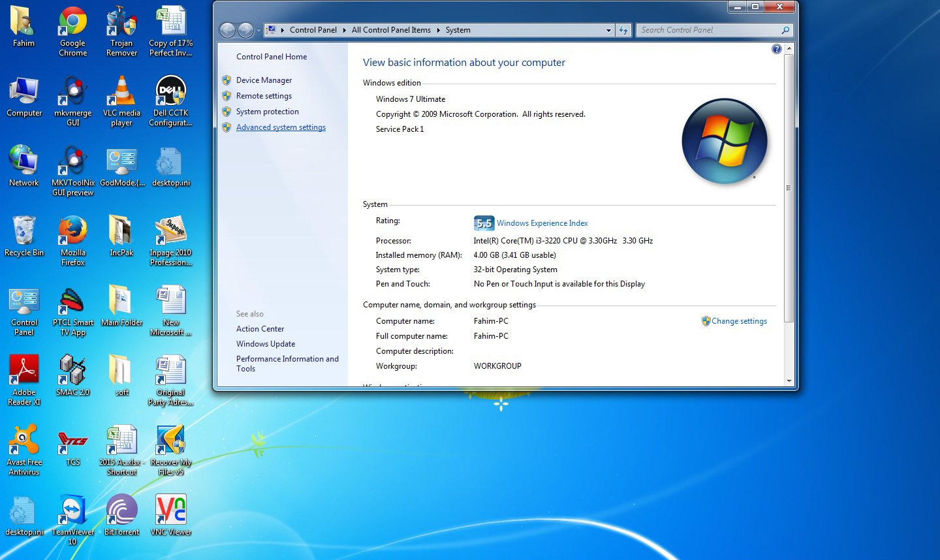
Task: Open Advanced system settings
Action: click(x=281, y=127)
